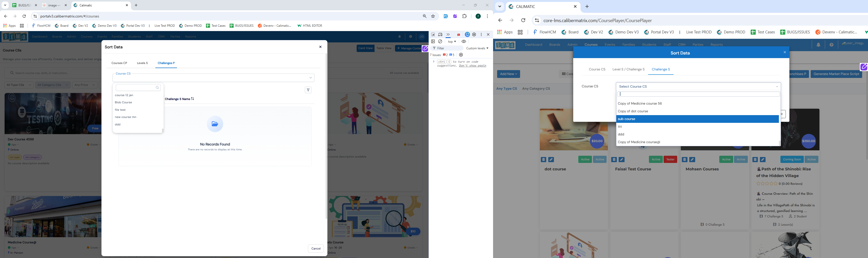Click the Tester badge on the Faisal Test Course card
This screenshot has width=868, height=258.
coord(670,160)
